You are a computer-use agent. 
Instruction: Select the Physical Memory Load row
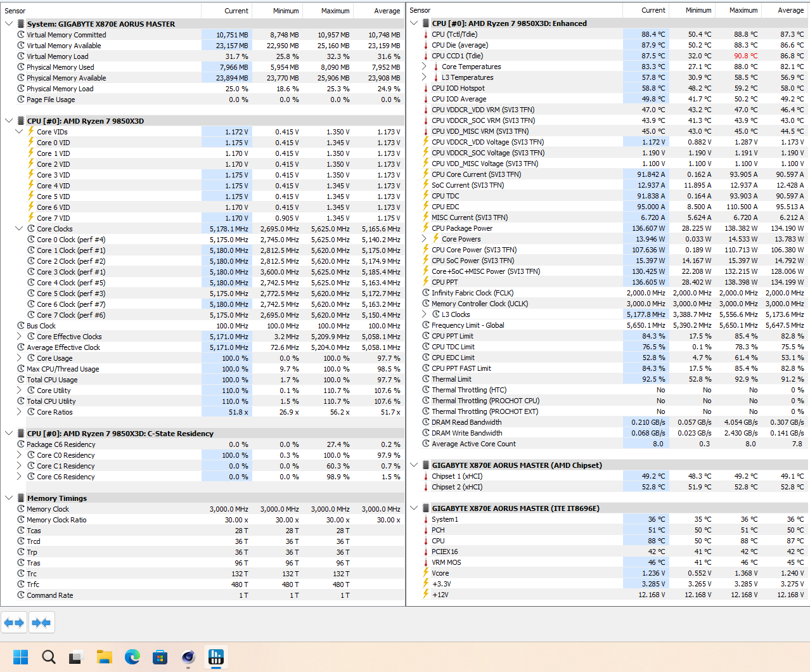click(x=202, y=89)
